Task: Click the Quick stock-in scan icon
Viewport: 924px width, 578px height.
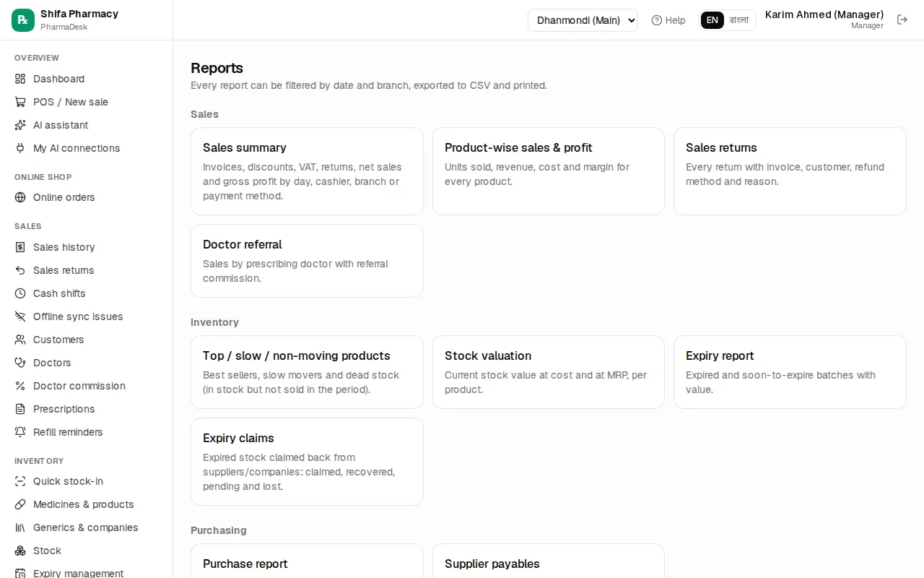Action: [x=20, y=481]
